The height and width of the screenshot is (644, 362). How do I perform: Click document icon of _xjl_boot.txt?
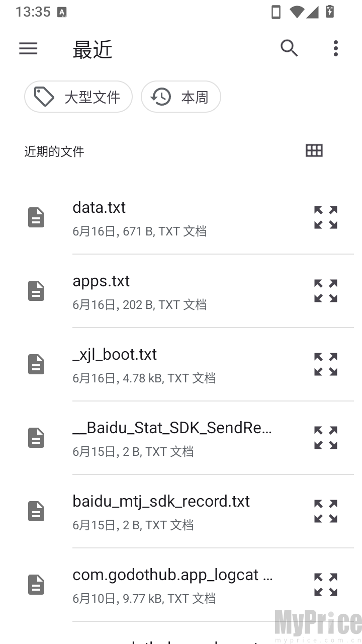[x=36, y=364]
